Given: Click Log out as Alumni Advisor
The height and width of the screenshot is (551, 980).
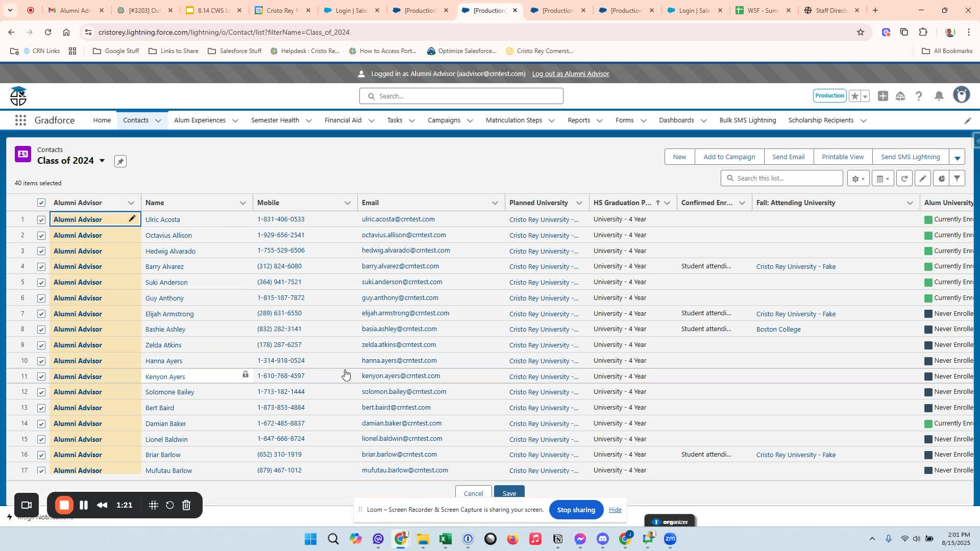Looking at the screenshot, I should point(570,74).
